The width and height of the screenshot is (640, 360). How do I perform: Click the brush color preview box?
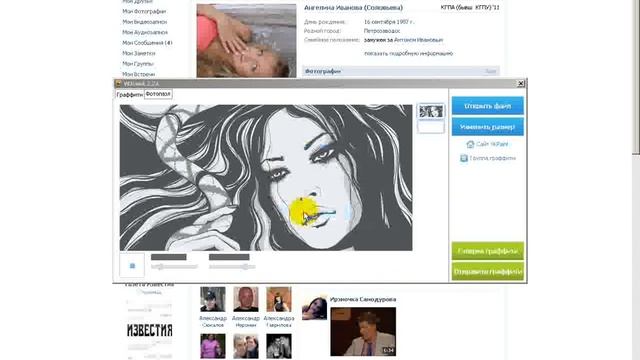pyautogui.click(x=132, y=265)
